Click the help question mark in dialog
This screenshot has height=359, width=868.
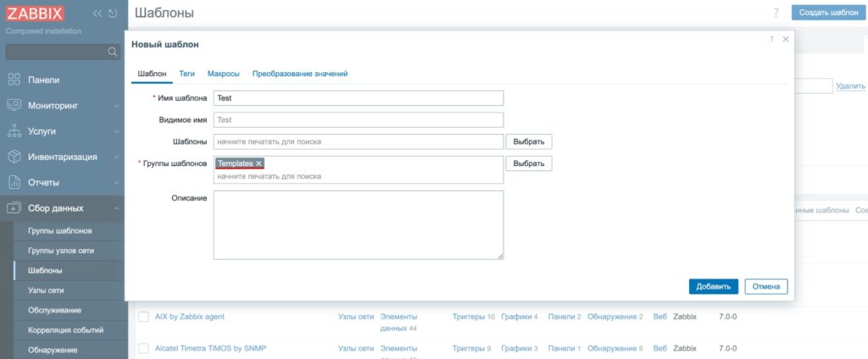pos(771,40)
